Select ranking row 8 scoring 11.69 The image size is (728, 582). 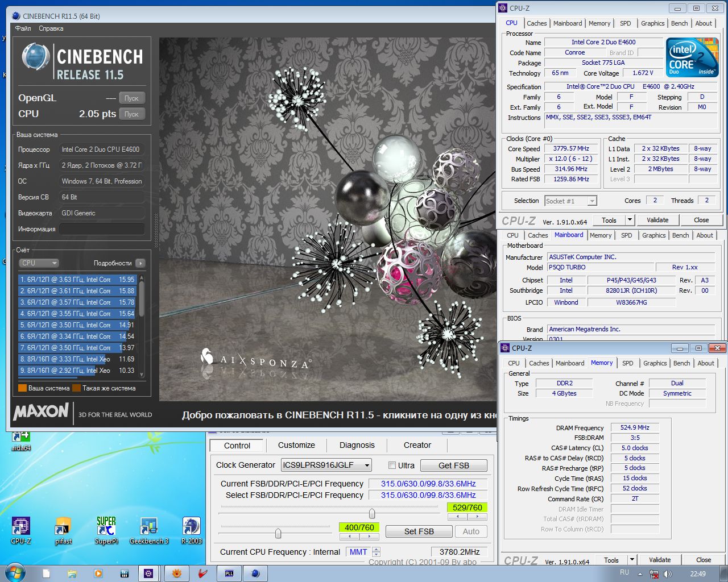point(78,359)
